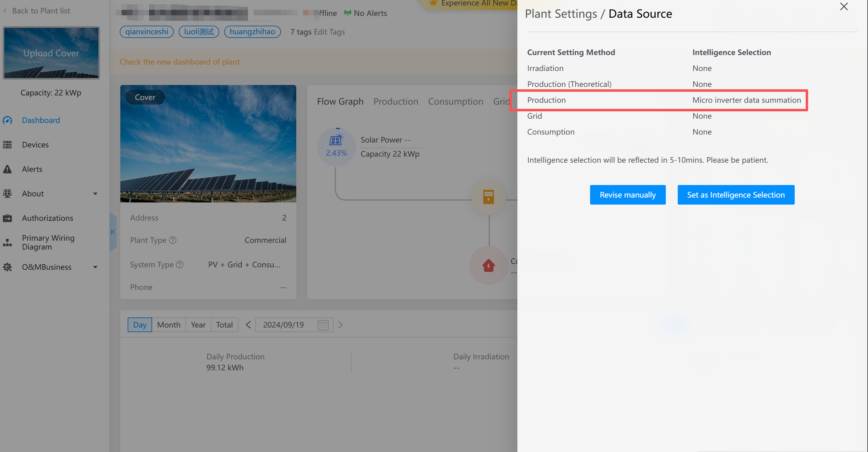Click the Devices list icon

(7, 145)
